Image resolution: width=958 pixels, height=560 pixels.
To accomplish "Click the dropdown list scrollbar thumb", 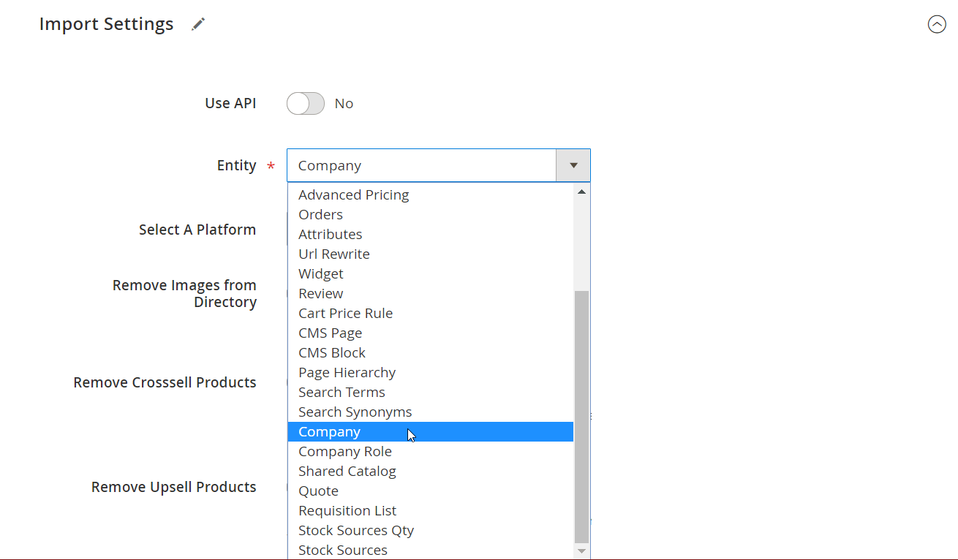I will pos(582,417).
